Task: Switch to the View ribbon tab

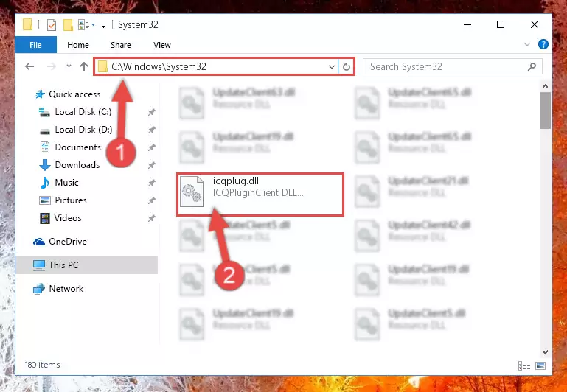Action: click(162, 45)
